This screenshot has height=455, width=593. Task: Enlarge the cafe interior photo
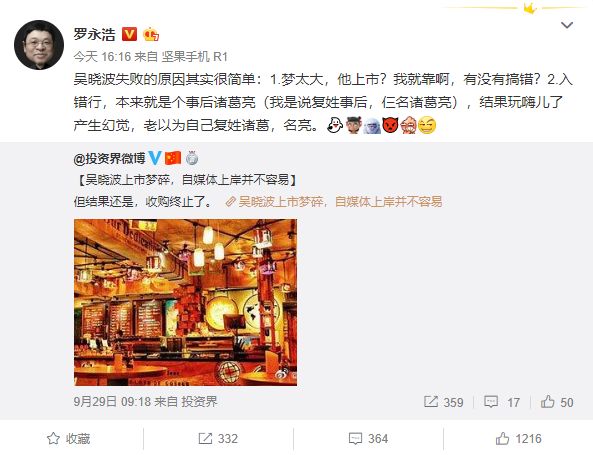pos(185,302)
